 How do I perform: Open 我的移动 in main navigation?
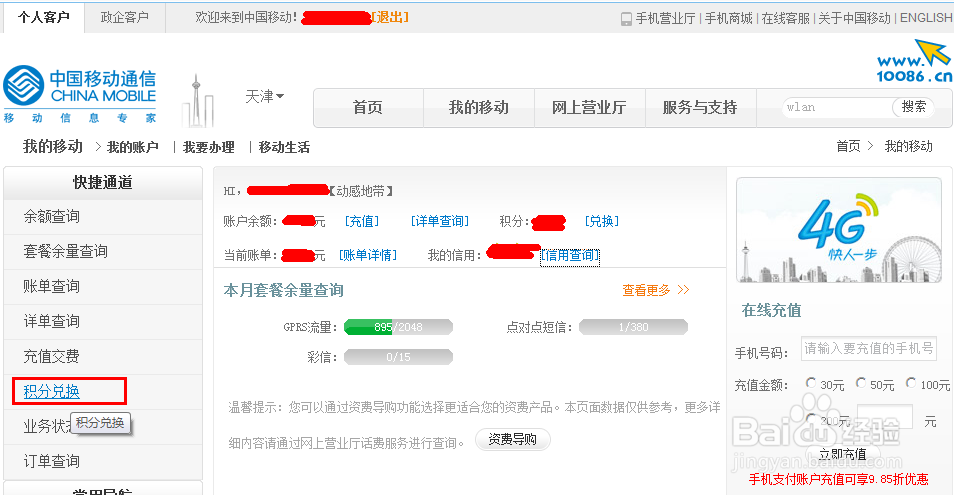[x=479, y=108]
